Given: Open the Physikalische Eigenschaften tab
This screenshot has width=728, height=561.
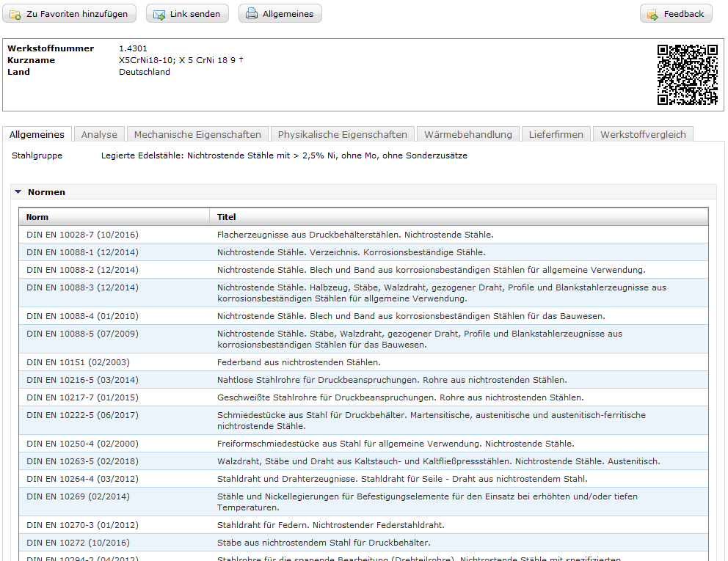Looking at the screenshot, I should [x=342, y=134].
